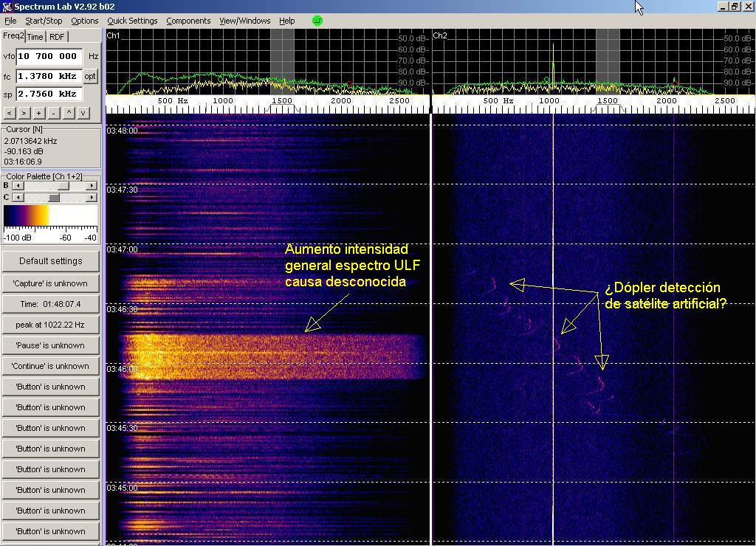Click the 'peak at 1022.22 Hz' button
Viewport: 756px width, 546px height.
(50, 325)
